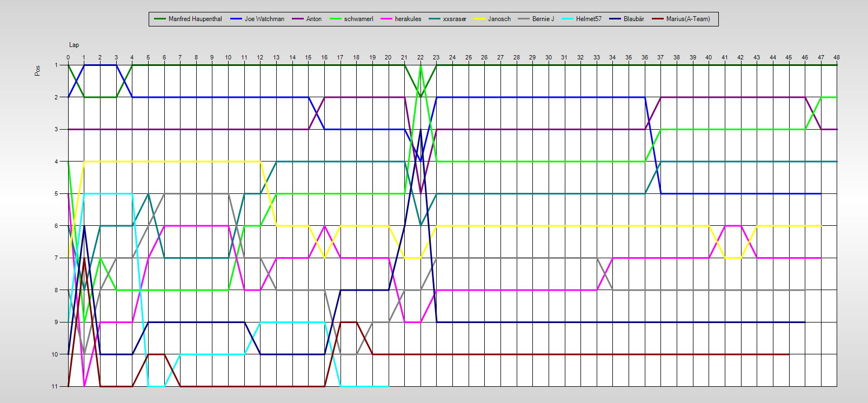The image size is (868, 403).
Task: Click the blue Joe Watchman color line
Action: point(236,19)
